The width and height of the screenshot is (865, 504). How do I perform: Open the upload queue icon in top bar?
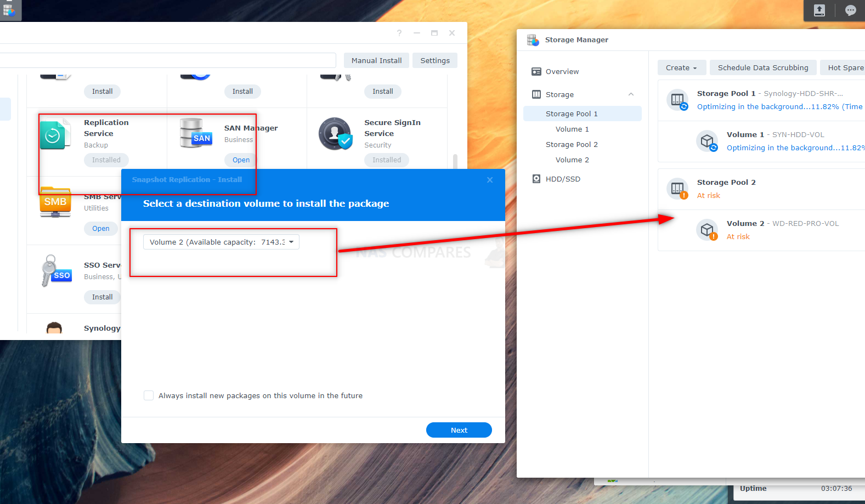(x=819, y=10)
